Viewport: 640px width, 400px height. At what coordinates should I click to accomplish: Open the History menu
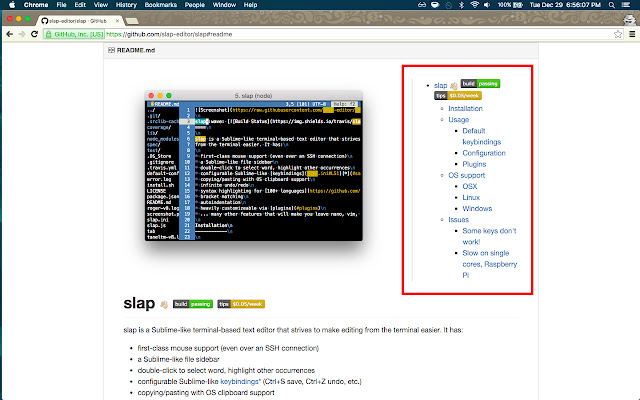click(126, 5)
